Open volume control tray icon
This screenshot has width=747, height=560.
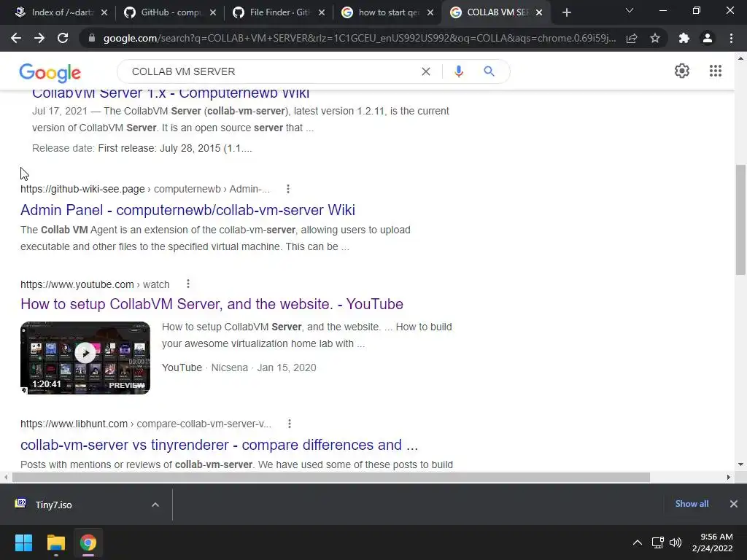click(x=675, y=542)
